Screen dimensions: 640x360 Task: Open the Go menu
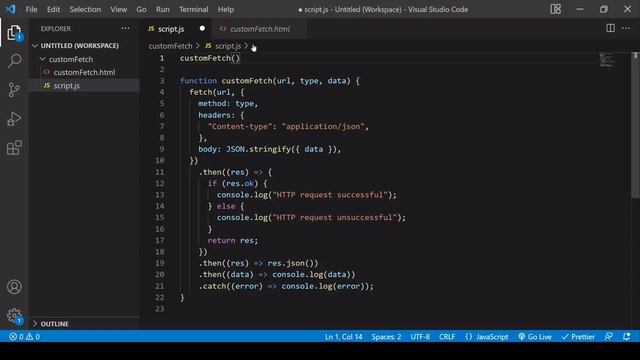[x=141, y=9]
